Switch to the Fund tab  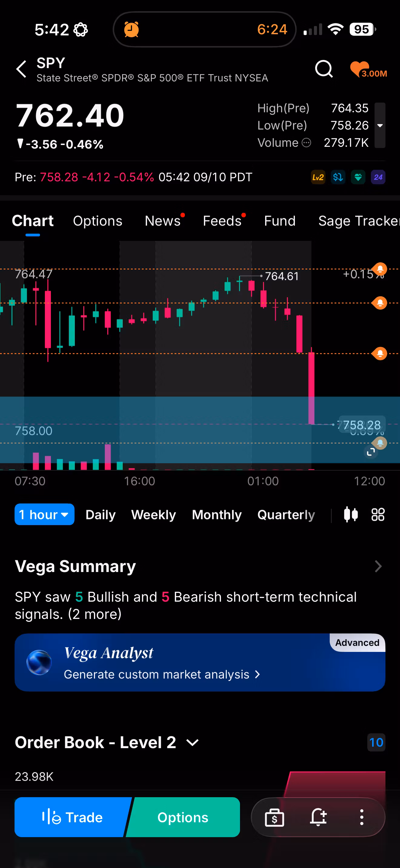pos(280,221)
